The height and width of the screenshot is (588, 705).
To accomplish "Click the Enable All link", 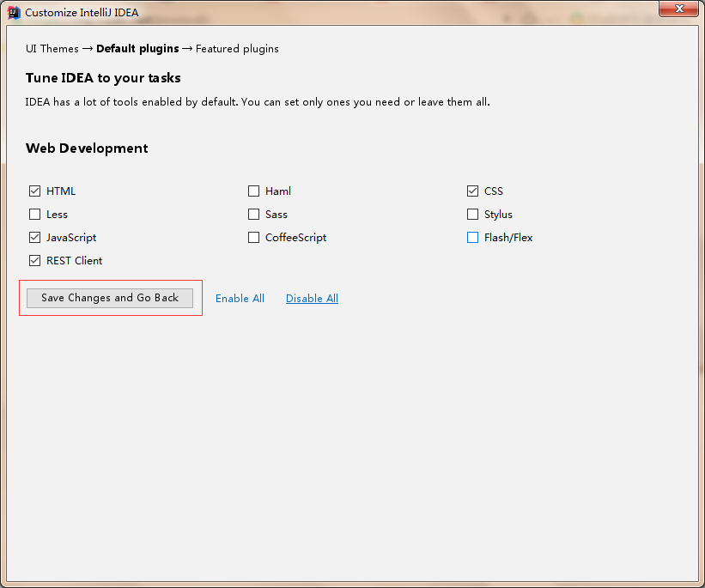I will [x=240, y=299].
